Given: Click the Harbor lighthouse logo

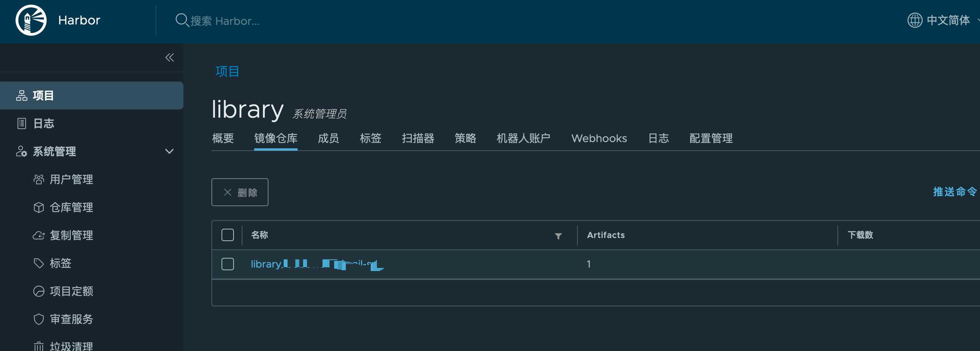Looking at the screenshot, I should coord(31,20).
